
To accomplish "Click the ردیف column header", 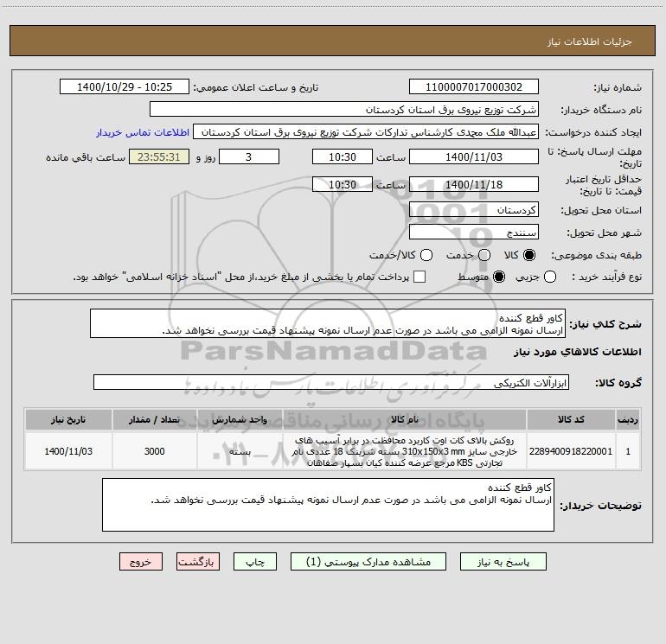I will [x=628, y=419].
